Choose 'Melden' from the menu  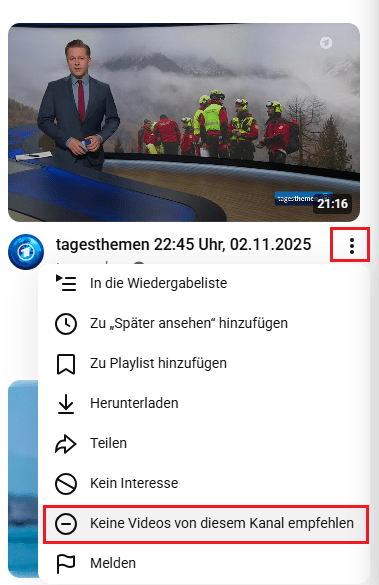pyautogui.click(x=204, y=563)
